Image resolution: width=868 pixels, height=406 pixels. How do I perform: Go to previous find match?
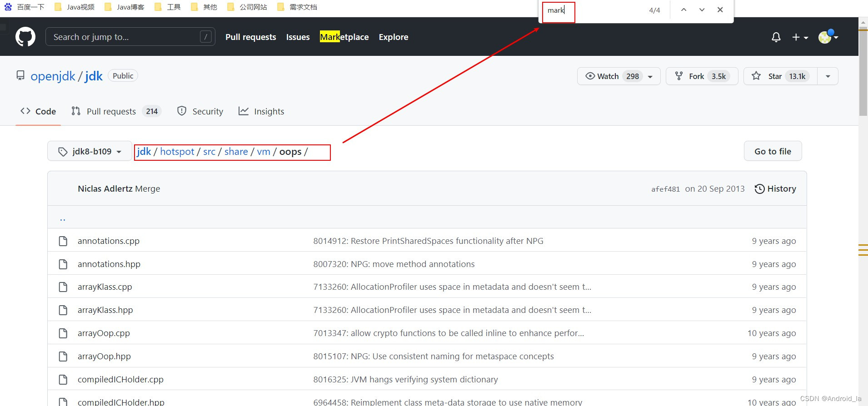(x=683, y=10)
